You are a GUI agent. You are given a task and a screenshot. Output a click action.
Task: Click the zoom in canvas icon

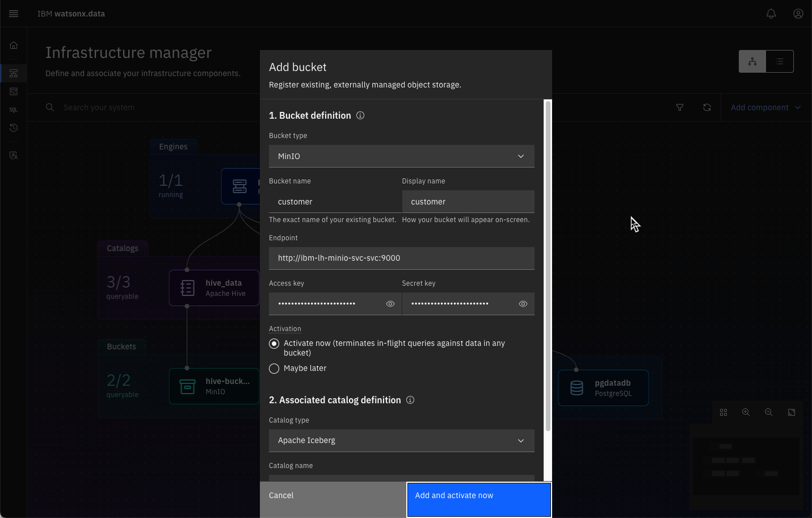pyautogui.click(x=746, y=412)
